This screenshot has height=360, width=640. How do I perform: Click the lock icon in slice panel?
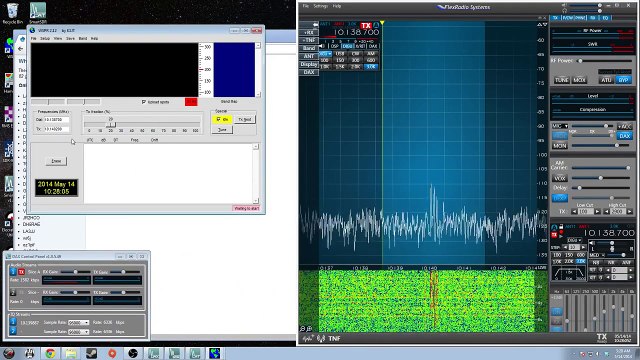(561, 227)
